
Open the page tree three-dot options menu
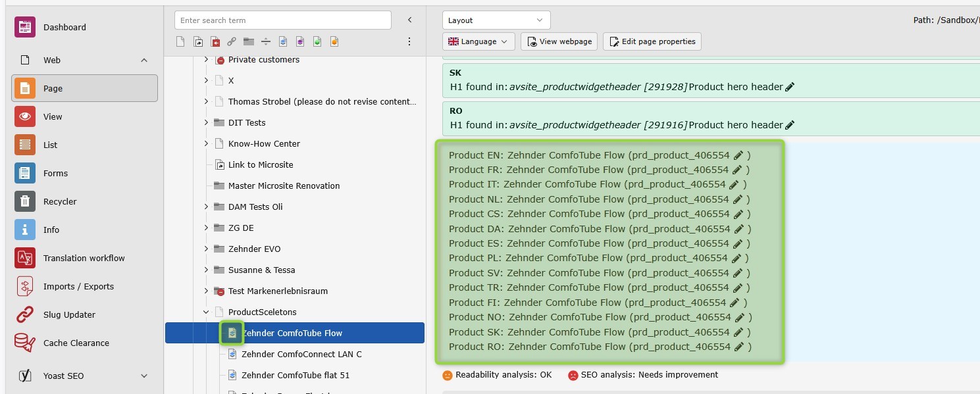[x=409, y=41]
